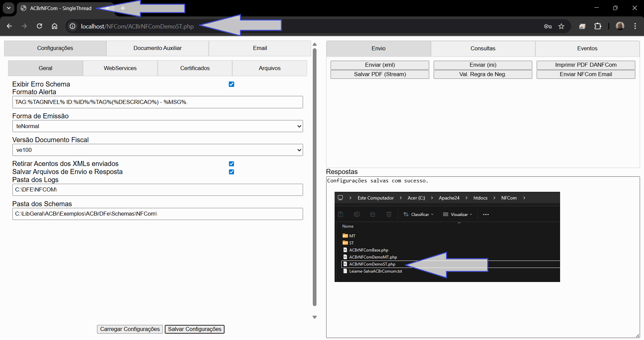Click scroll-down arrow of settings panel

(314, 317)
